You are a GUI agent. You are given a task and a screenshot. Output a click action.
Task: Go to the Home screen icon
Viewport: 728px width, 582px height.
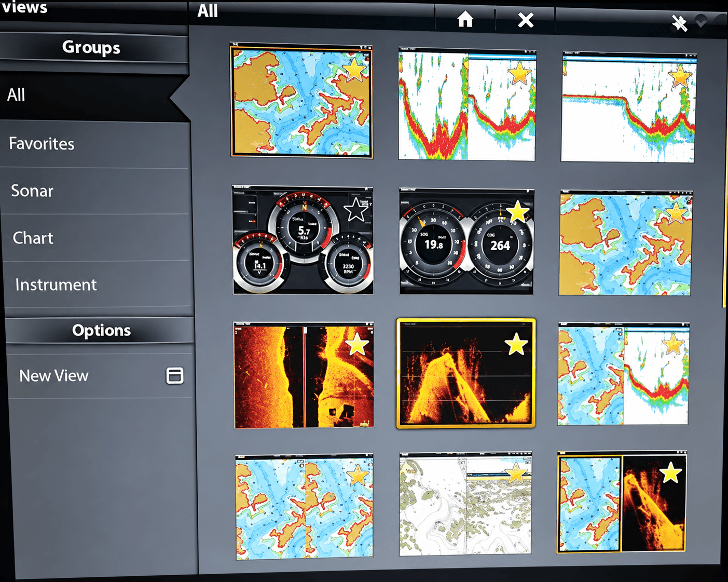click(465, 20)
